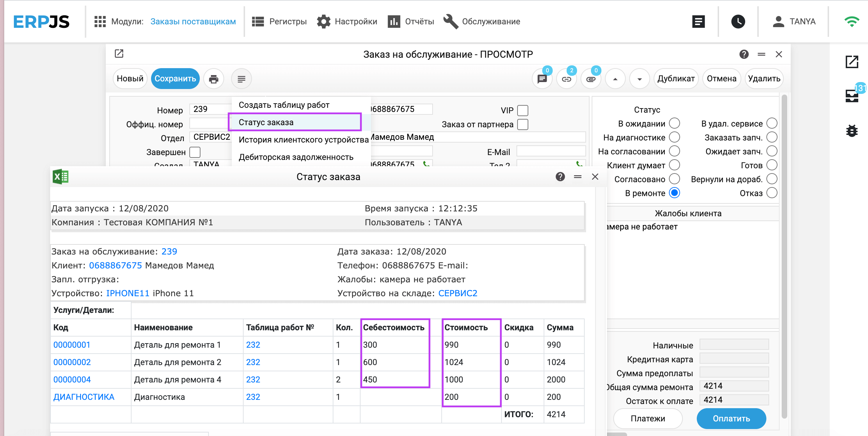Enable the VIP checkbox
This screenshot has height=436, width=868.
[x=522, y=111]
